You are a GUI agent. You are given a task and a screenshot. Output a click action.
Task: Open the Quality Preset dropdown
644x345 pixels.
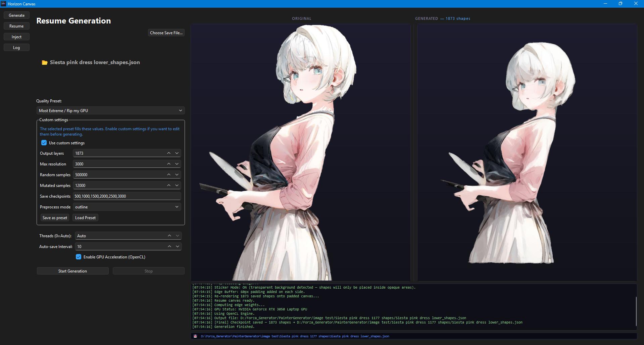point(110,110)
